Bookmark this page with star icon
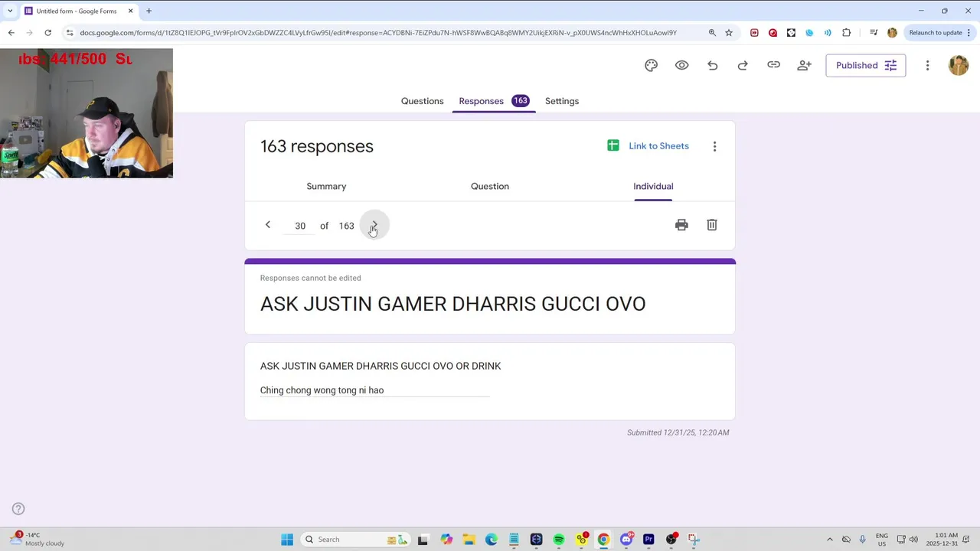Image resolution: width=980 pixels, height=551 pixels. pos(729,33)
